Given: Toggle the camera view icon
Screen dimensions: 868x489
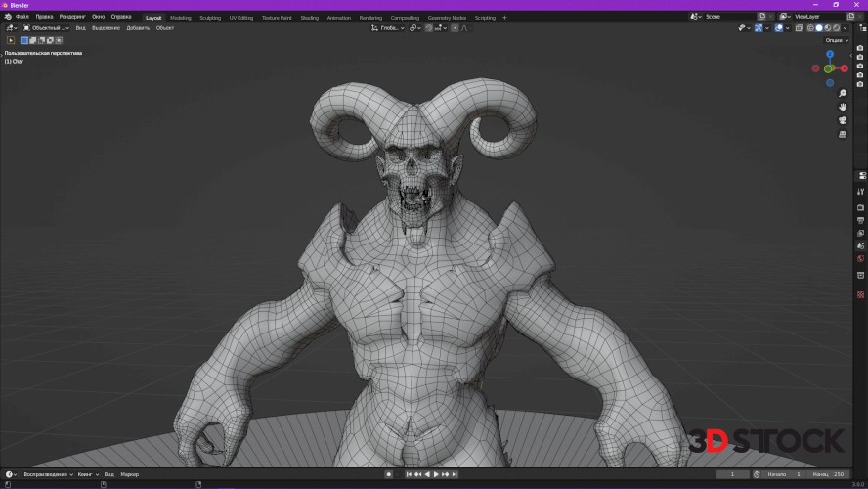Looking at the screenshot, I should click(843, 120).
